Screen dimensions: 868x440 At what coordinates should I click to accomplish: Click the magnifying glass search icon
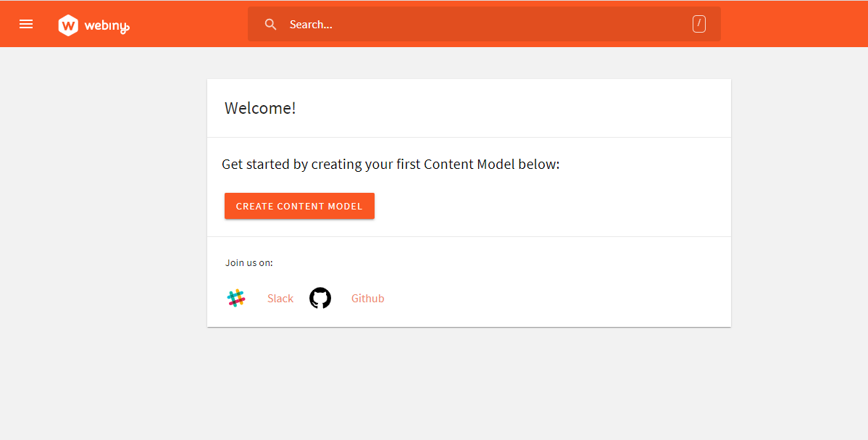coord(270,24)
